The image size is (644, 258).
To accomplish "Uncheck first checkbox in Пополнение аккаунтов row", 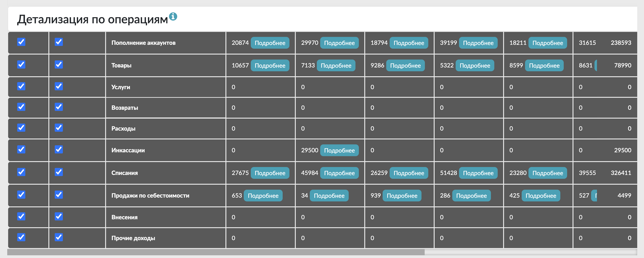I will pyautogui.click(x=21, y=42).
